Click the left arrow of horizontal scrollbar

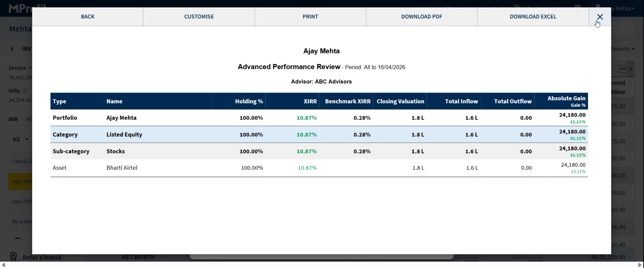(3, 265)
